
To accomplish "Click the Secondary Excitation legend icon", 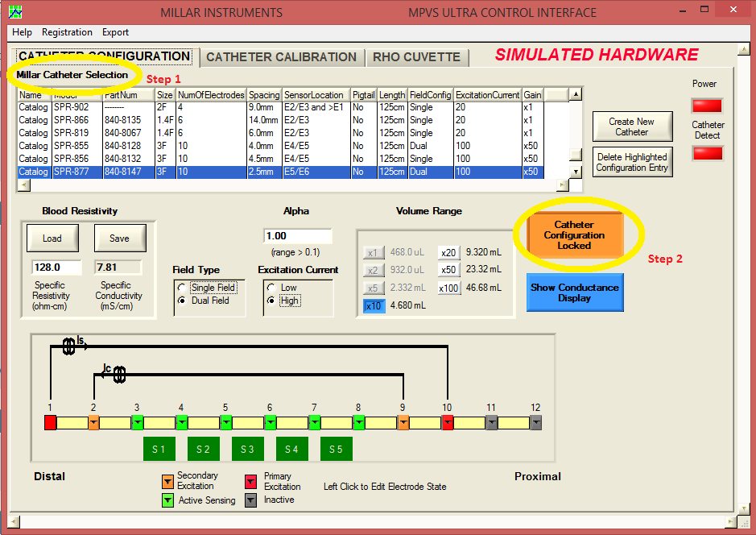I will [167, 481].
